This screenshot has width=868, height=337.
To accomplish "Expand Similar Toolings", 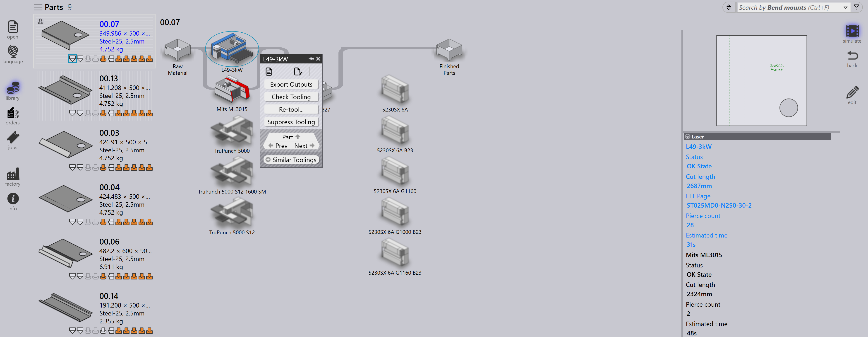I will [x=291, y=160].
